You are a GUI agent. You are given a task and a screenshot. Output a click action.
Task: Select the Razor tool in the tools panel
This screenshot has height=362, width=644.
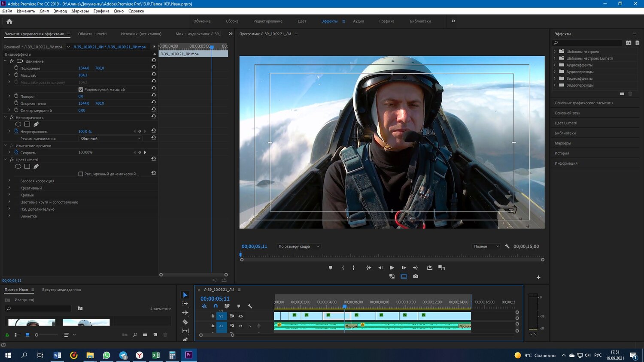click(x=185, y=322)
